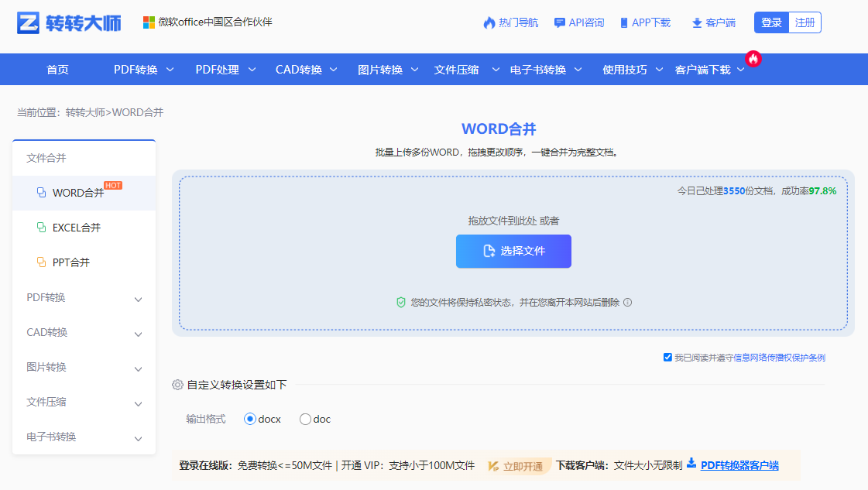Click the 注册 button
The height and width of the screenshot is (490, 868).
[x=805, y=22]
